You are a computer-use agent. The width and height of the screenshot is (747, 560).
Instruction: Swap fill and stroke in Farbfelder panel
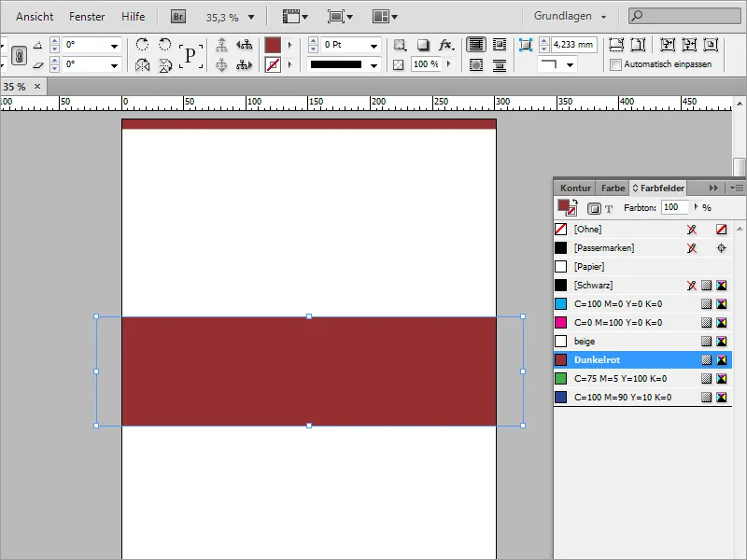coord(575,202)
